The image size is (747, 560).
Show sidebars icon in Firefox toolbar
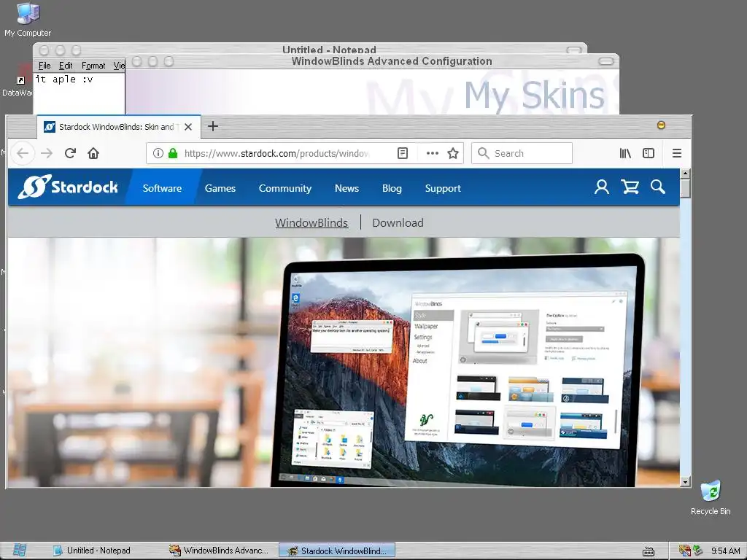(649, 153)
